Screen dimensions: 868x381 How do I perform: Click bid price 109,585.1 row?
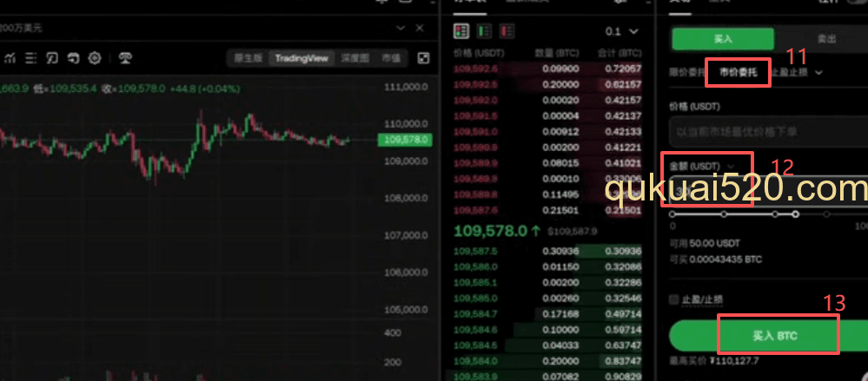click(547, 282)
